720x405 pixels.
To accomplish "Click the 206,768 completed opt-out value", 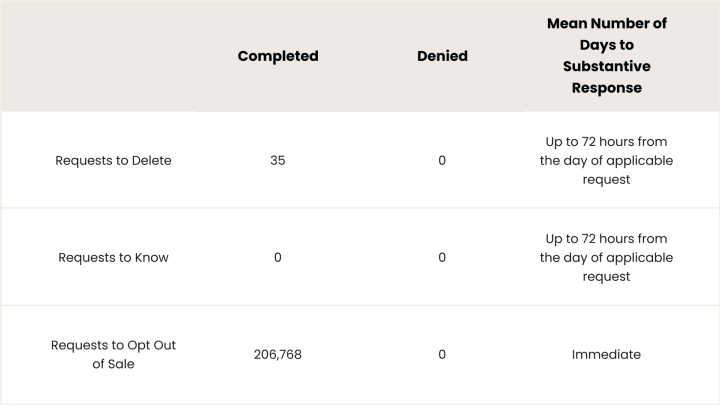I will [278, 354].
